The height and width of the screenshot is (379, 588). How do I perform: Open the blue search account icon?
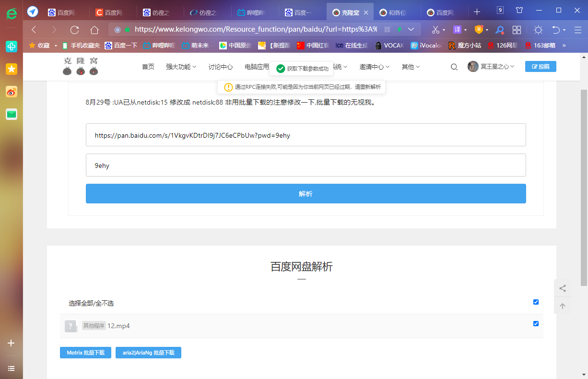500,30
